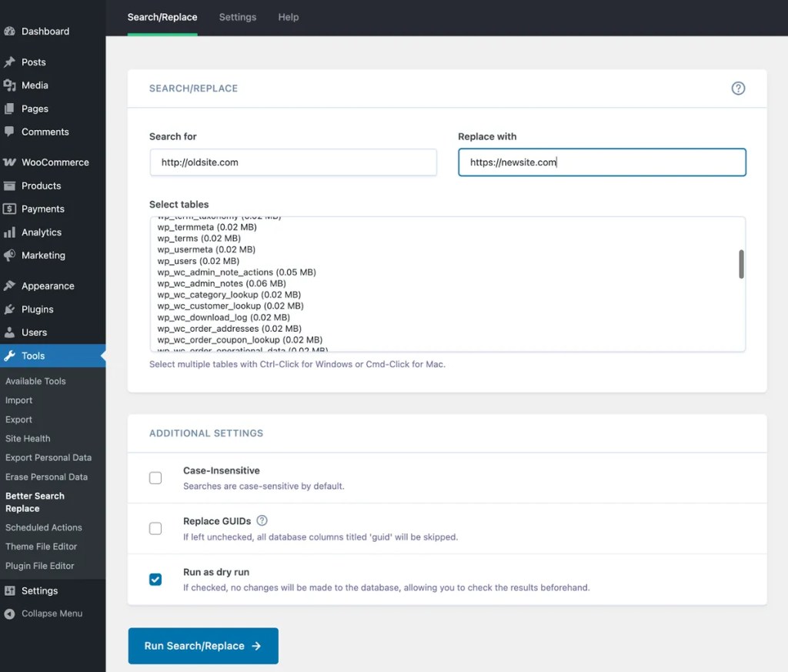Viewport: 788px width, 672px height.
Task: Open the Settings tab at top
Action: click(238, 17)
